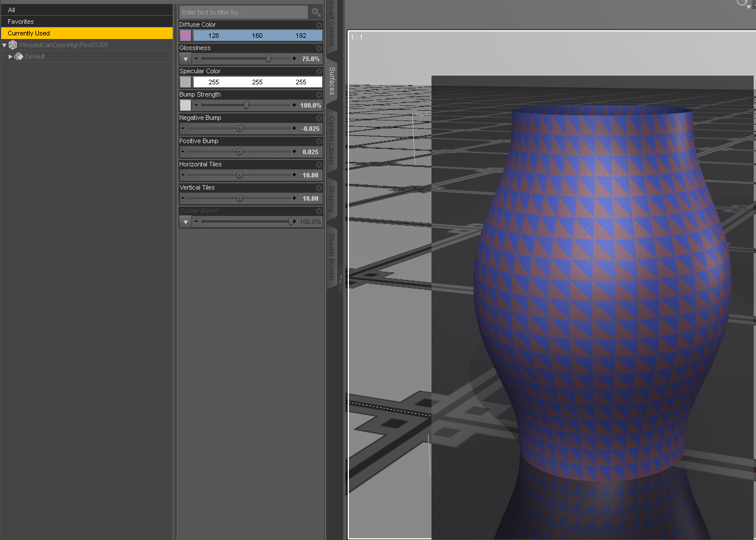This screenshot has height=540, width=756.
Task: Open the Specular Color settings gear
Action: (319, 72)
